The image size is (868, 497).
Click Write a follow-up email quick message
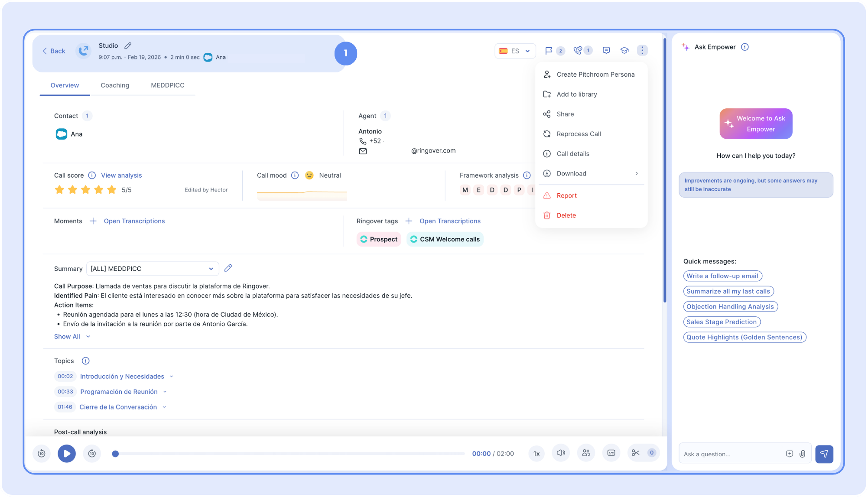pyautogui.click(x=722, y=276)
